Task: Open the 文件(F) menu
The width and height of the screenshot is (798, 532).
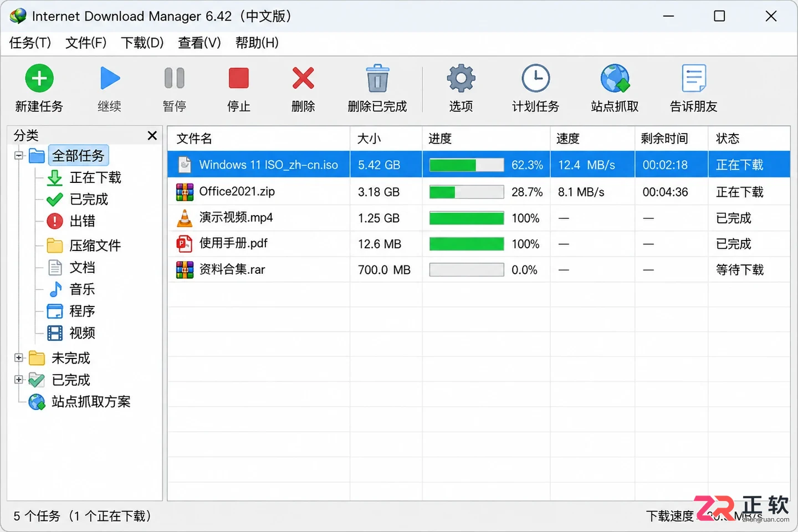Action: coord(86,43)
